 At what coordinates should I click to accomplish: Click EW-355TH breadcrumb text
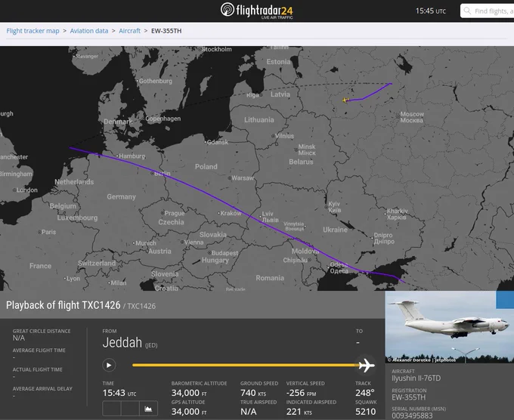166,31
